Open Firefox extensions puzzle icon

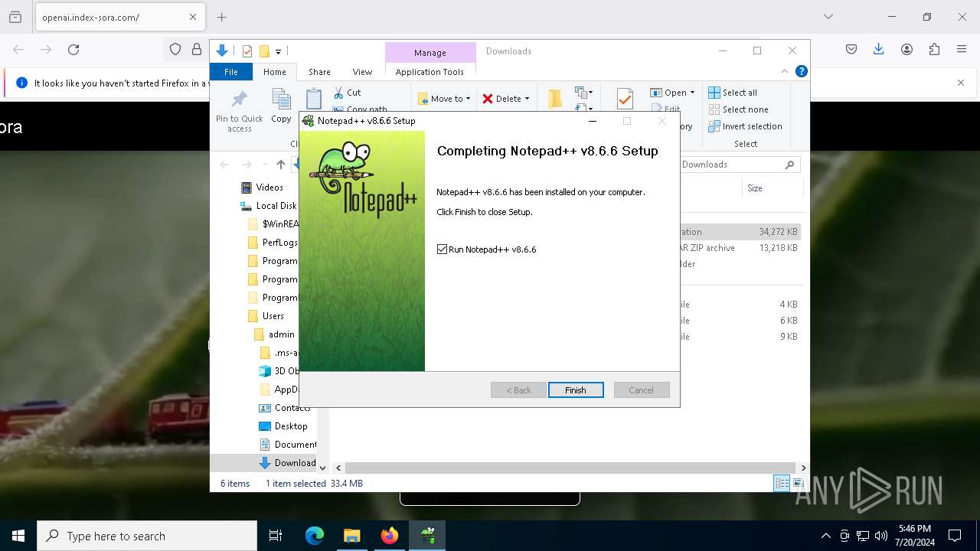(934, 50)
